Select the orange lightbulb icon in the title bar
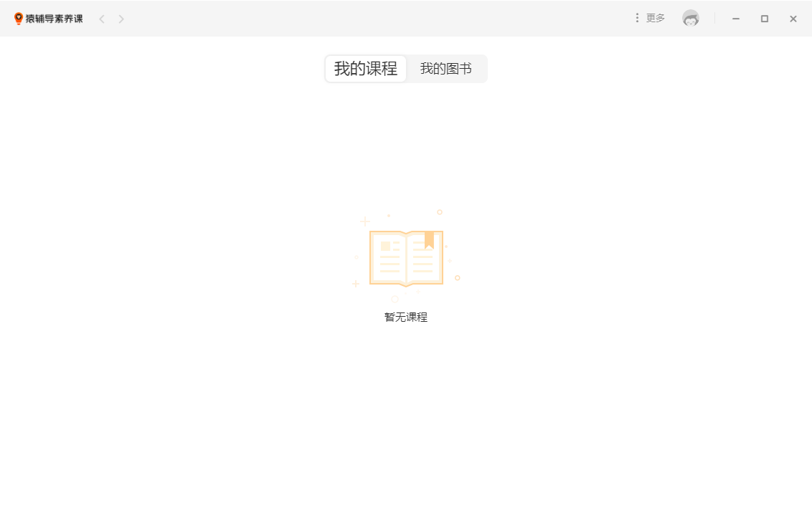This screenshot has height=516, width=812. (x=19, y=18)
